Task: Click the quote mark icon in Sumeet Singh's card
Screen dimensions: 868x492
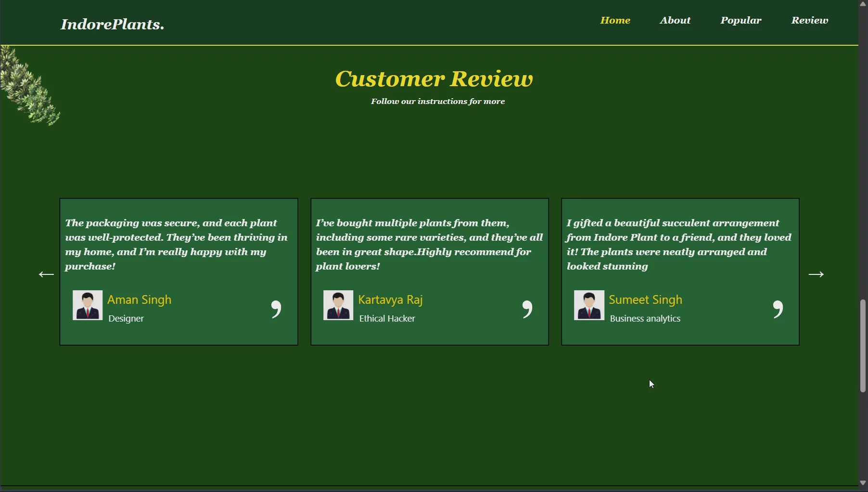Action: point(778,309)
